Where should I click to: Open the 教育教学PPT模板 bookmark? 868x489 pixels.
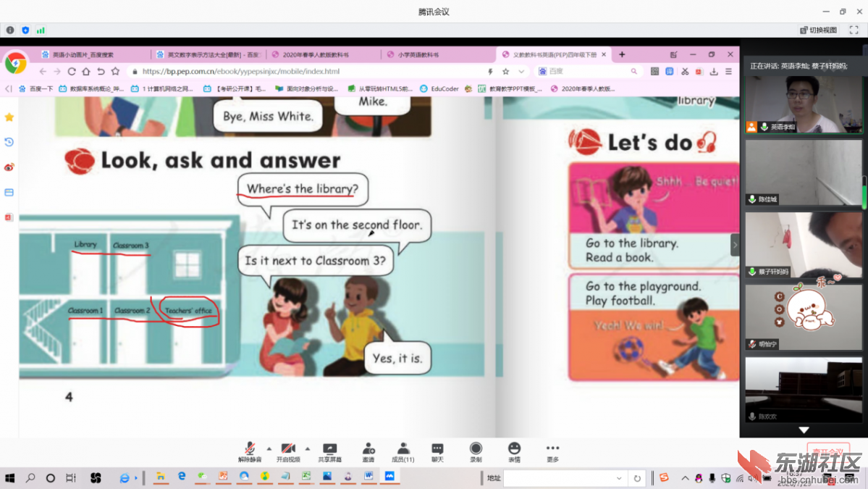coord(510,88)
